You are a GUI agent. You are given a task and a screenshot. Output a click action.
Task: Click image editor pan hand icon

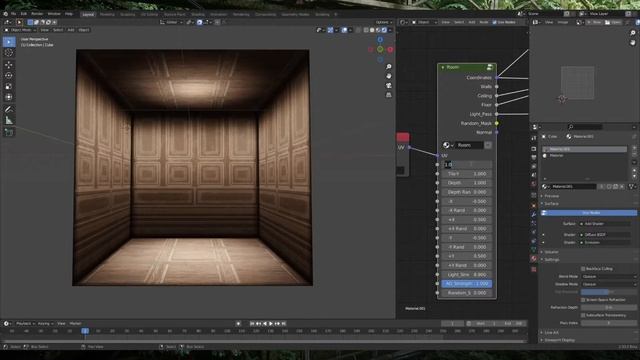pos(633,42)
